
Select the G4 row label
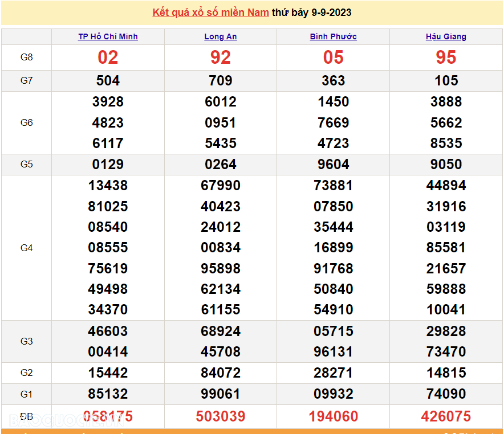[x=27, y=248]
